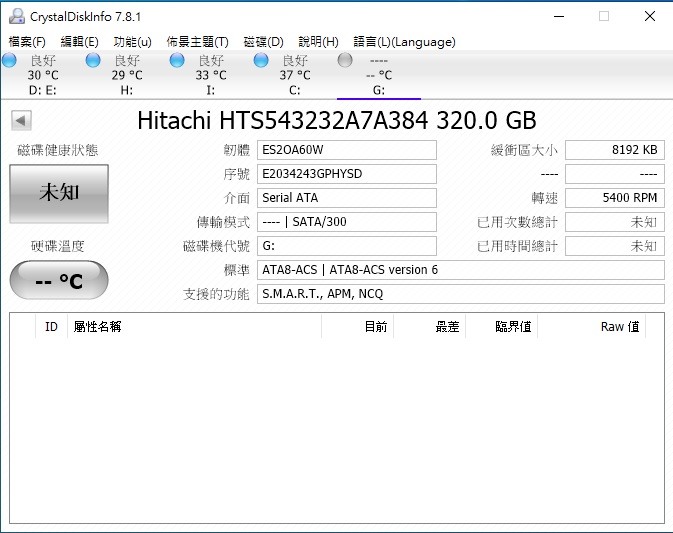Screen dimensions: 673x533
Task: Switch to the G: drive tab
Action: pyautogui.click(x=379, y=75)
